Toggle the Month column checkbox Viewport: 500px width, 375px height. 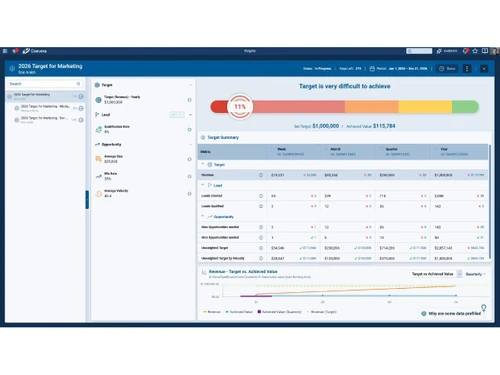[326, 149]
